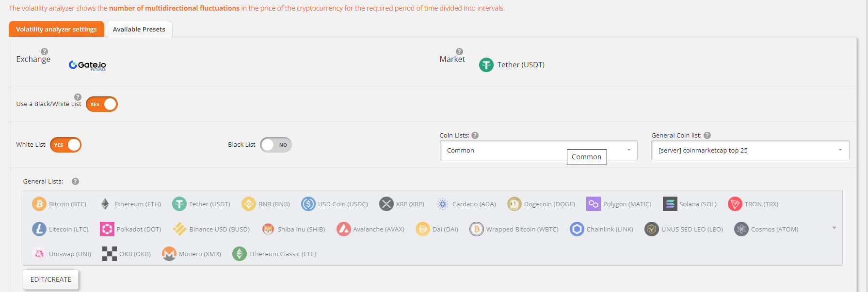Open the Coin Lists Common dropdown
Image resolution: width=868 pixels, height=292 pixels.
538,150
